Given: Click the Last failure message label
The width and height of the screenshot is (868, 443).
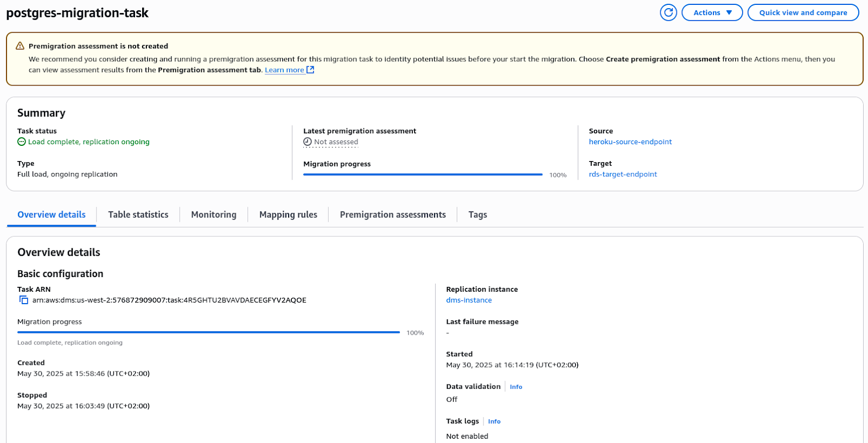Looking at the screenshot, I should 482,322.
